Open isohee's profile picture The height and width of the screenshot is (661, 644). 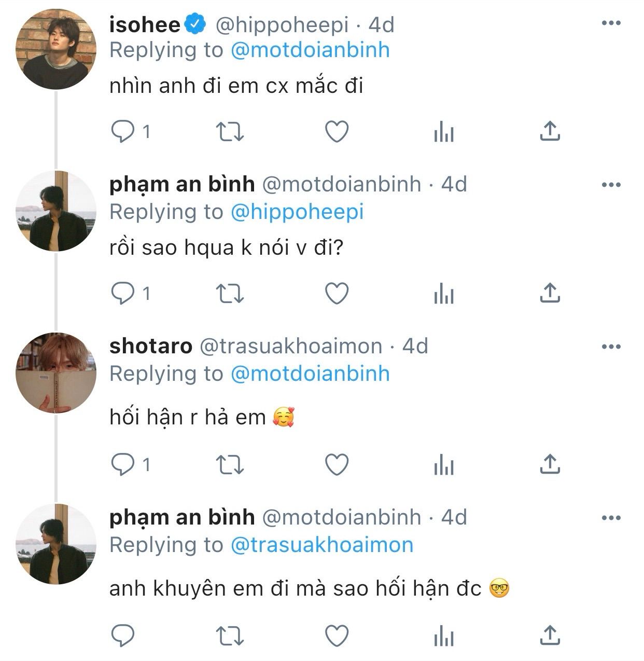pos(56,49)
